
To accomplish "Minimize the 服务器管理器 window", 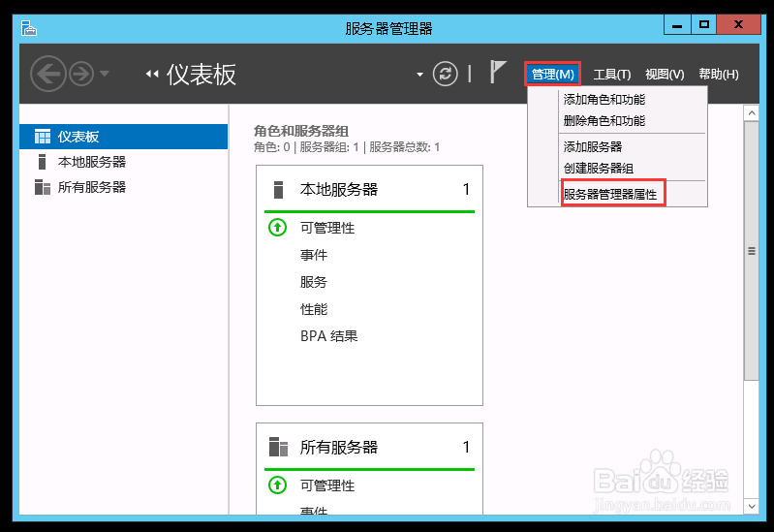I will click(677, 24).
